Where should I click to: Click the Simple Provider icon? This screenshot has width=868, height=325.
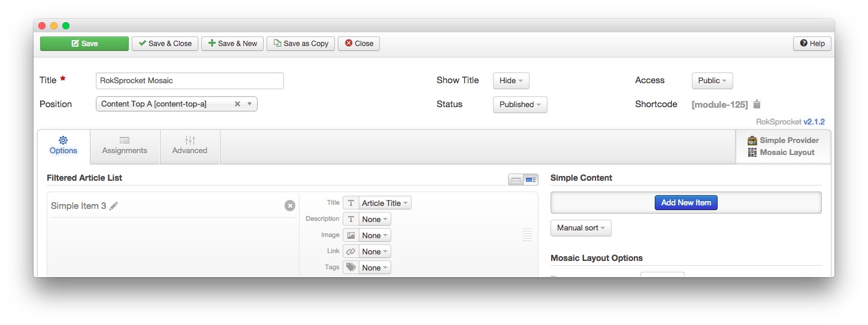pyautogui.click(x=752, y=141)
